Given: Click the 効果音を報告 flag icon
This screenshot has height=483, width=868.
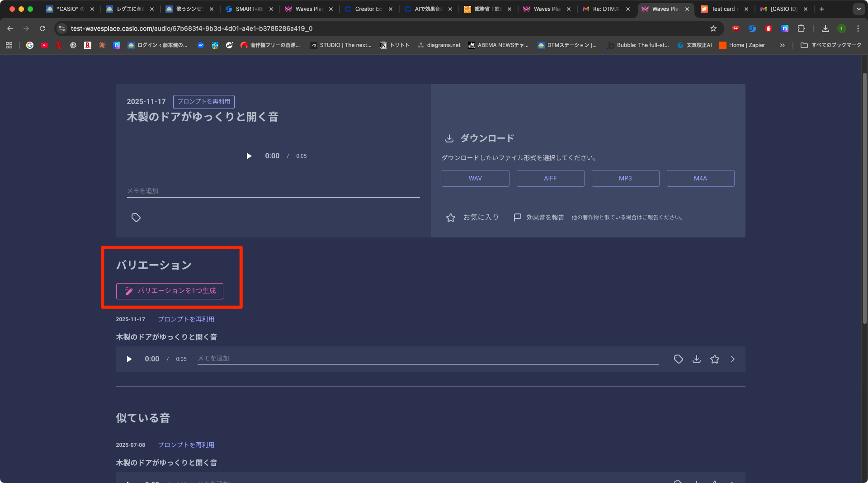Looking at the screenshot, I should pos(518,218).
